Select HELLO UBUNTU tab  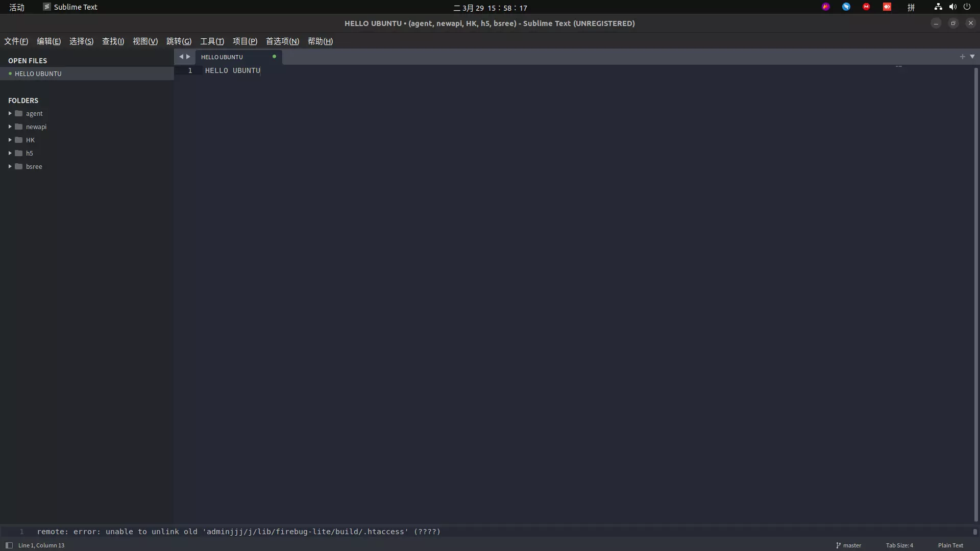[x=238, y=57]
